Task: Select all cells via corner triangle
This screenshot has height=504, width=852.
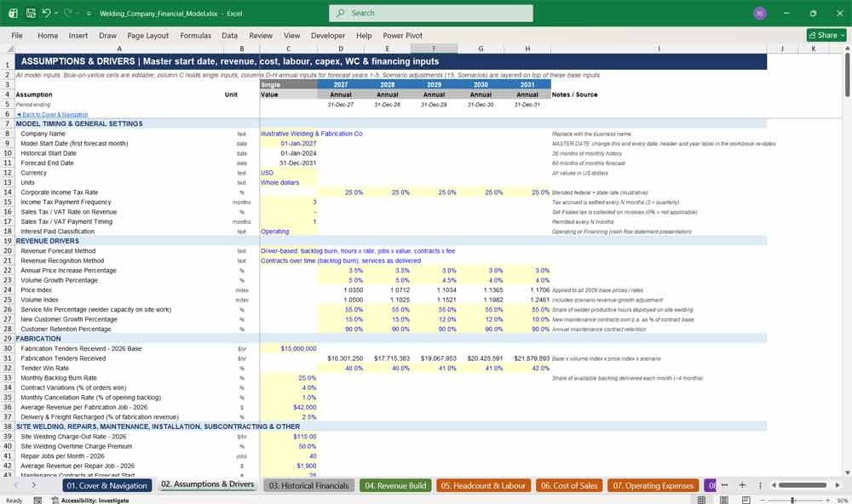Action: (x=9, y=49)
